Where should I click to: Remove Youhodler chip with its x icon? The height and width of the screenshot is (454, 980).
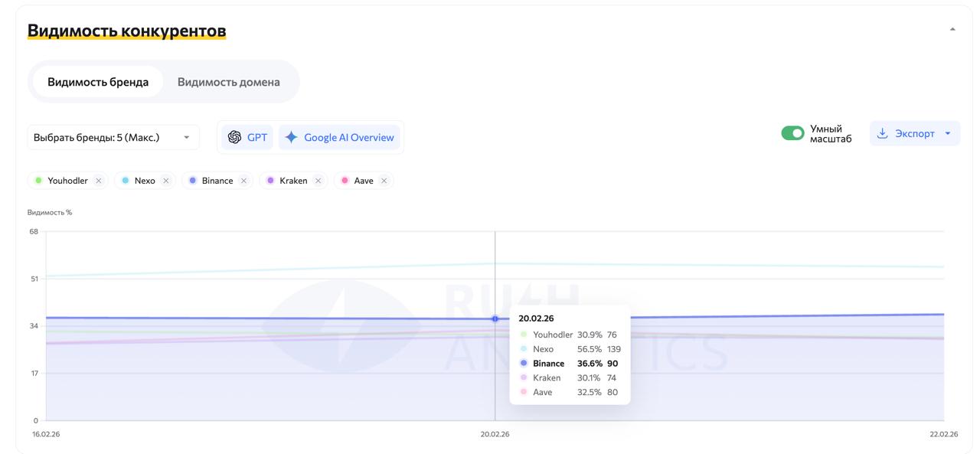99,181
